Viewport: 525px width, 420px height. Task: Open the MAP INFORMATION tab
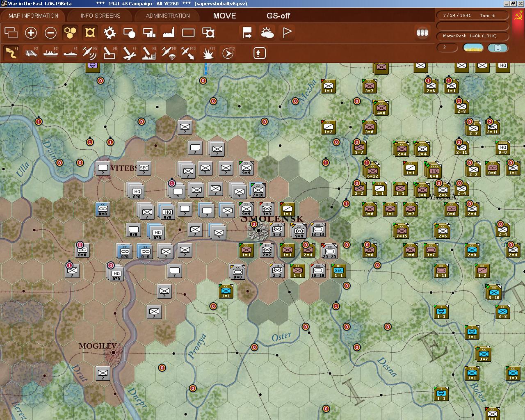33,16
